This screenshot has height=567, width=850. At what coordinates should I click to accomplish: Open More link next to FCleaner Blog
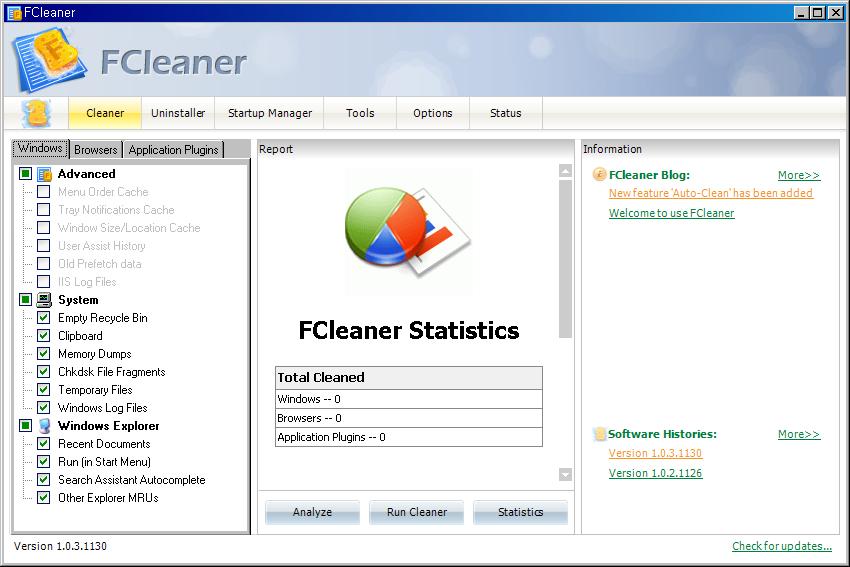(799, 175)
